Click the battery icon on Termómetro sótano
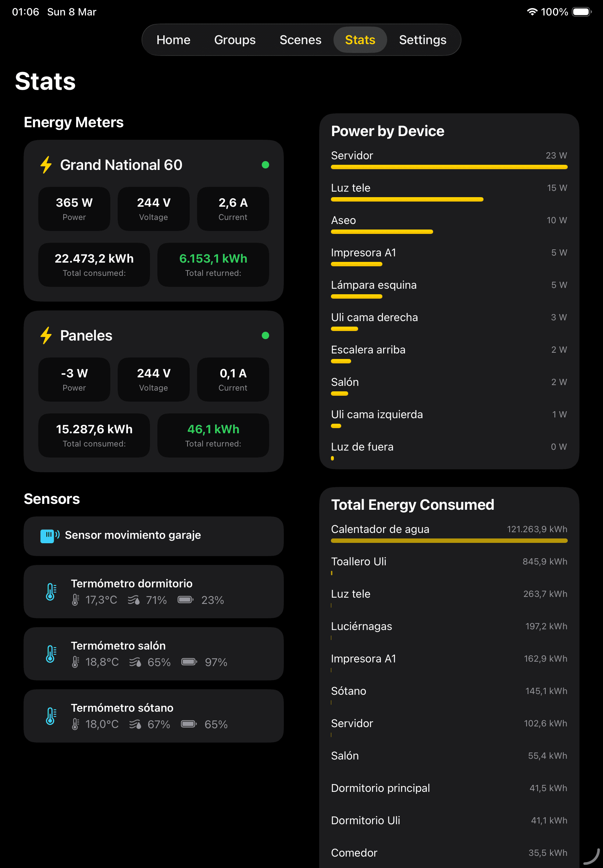The height and width of the screenshot is (868, 603). (189, 724)
